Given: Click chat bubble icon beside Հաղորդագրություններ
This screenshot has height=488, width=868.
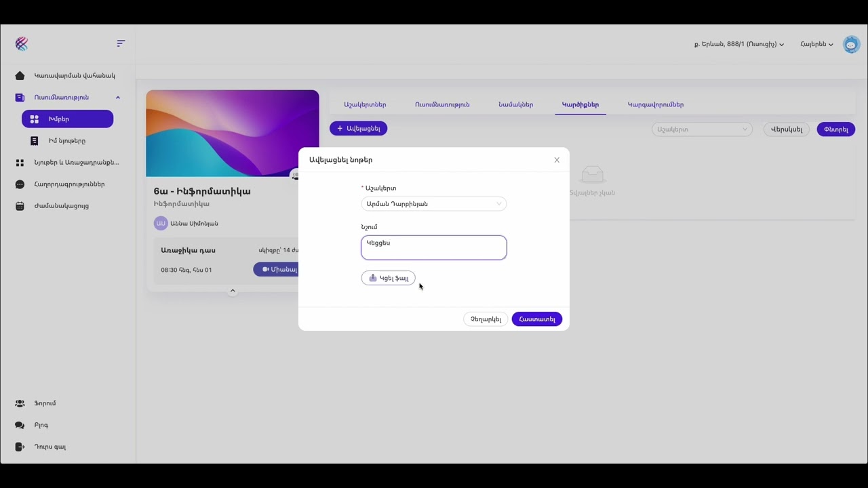Looking at the screenshot, I should pyautogui.click(x=20, y=184).
